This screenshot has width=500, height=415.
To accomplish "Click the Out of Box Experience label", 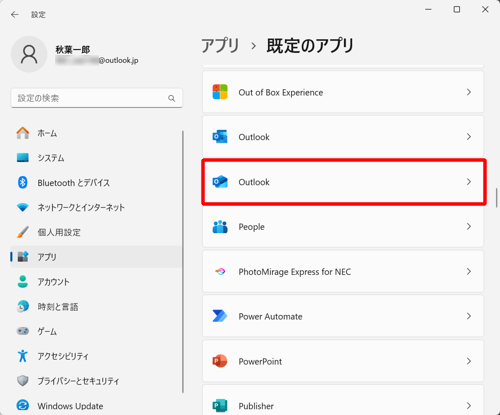I will (281, 92).
